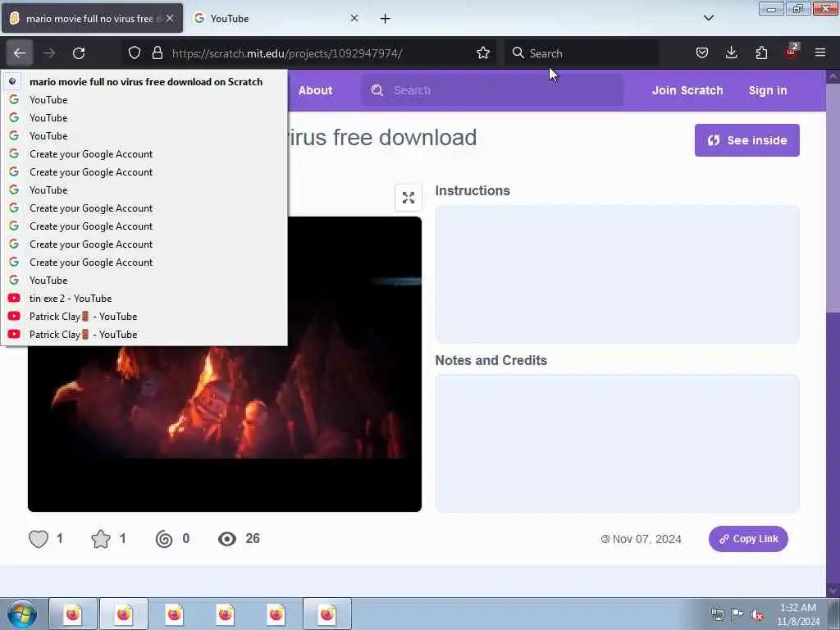Screen dimensions: 840x630
Task: Open the Downloads arrow icon
Action: [x=731, y=53]
